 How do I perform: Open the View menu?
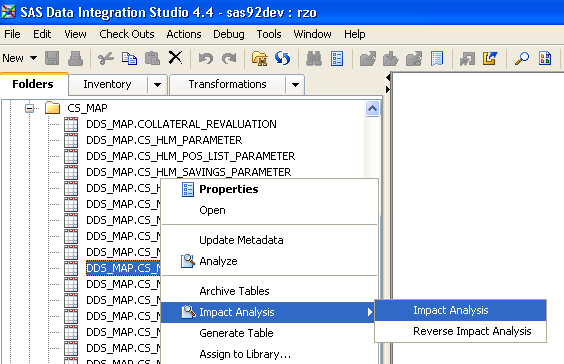75,34
